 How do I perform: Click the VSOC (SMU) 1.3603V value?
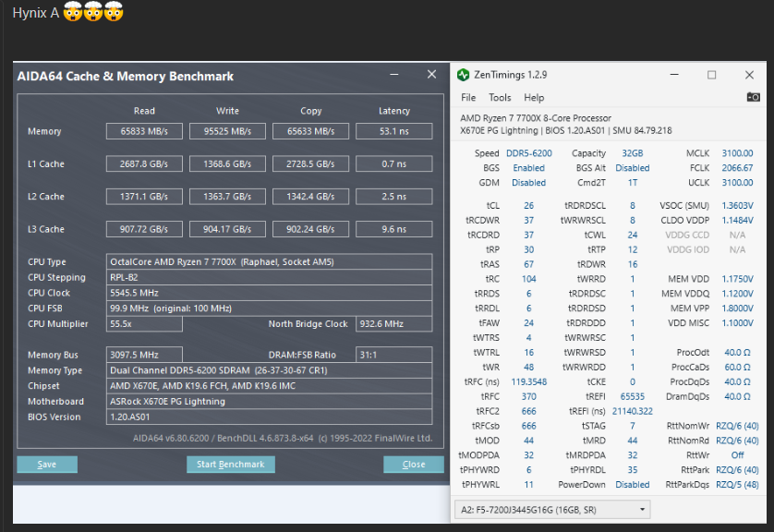(737, 205)
